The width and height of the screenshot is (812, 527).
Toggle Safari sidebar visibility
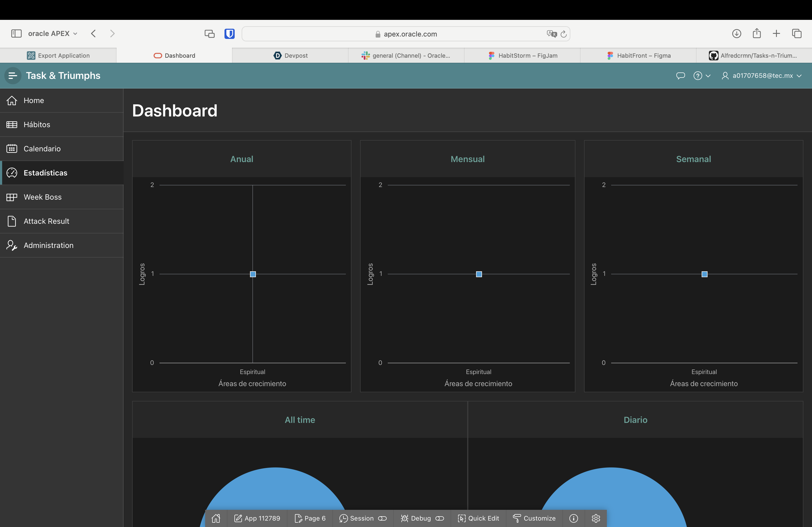click(x=16, y=33)
